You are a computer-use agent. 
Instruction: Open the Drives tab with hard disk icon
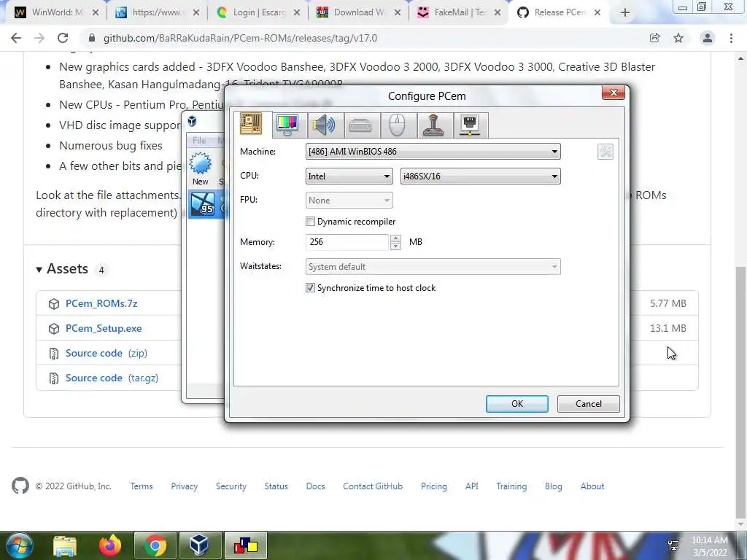[x=360, y=125]
